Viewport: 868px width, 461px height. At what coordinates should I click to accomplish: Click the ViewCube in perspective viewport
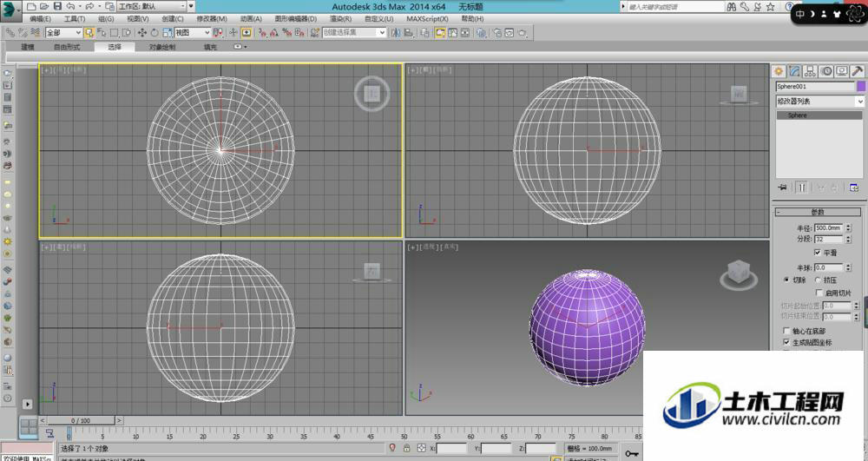739,274
